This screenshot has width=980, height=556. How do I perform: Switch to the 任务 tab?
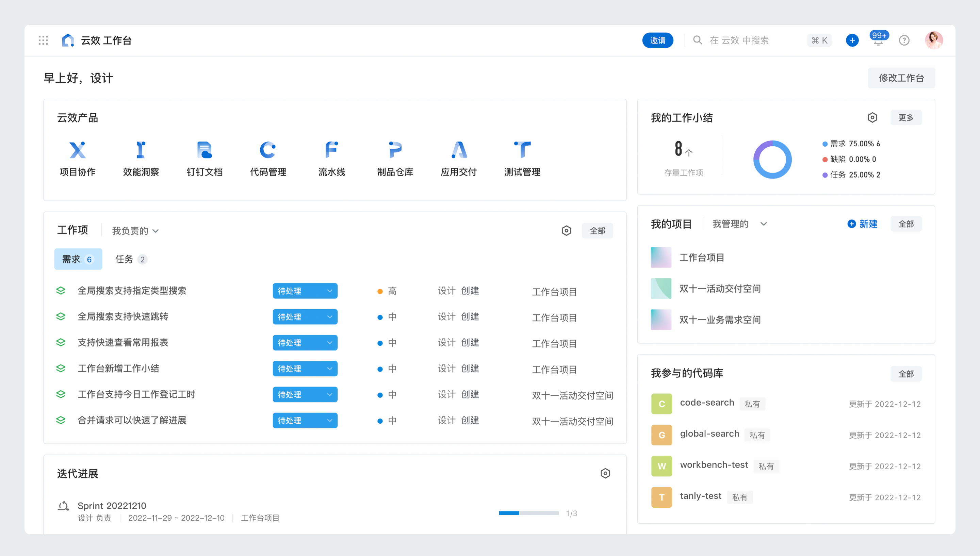130,259
